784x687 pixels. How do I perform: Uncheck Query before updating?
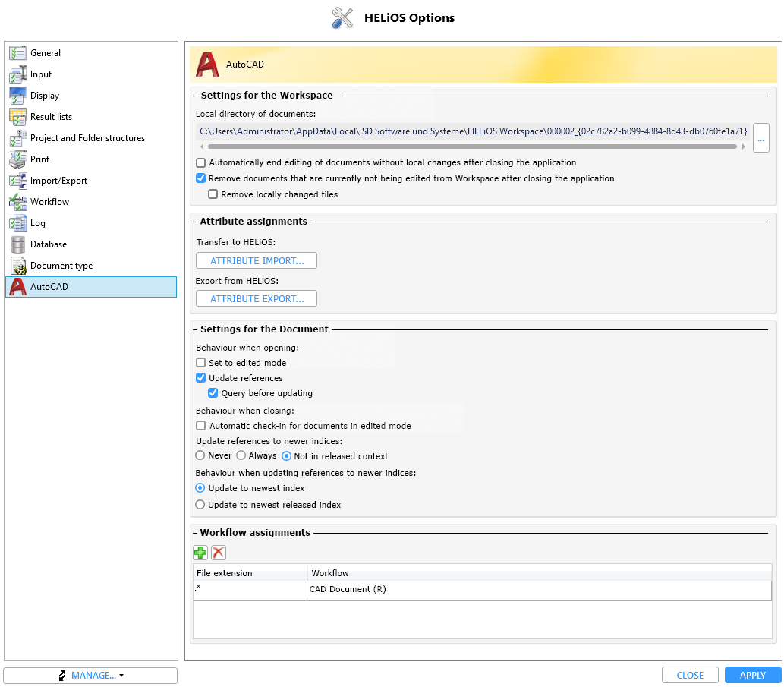(213, 393)
